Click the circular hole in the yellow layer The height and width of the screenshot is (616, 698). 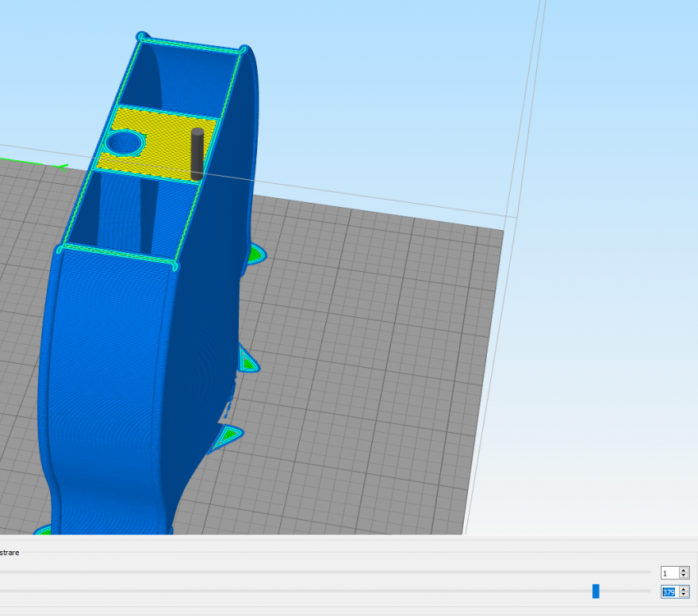coord(125,144)
